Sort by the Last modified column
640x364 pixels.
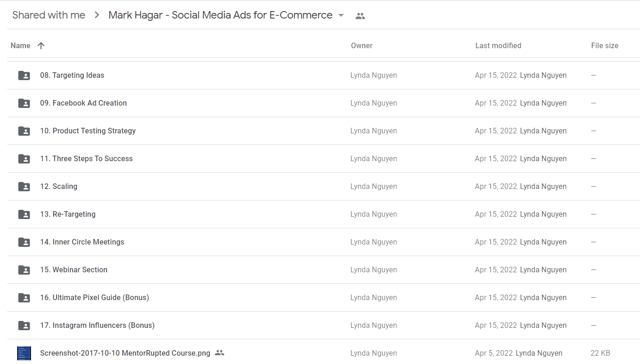(x=498, y=45)
